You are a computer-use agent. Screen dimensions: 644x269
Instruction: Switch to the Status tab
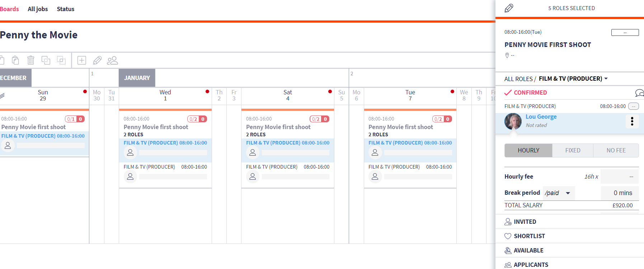[66, 9]
